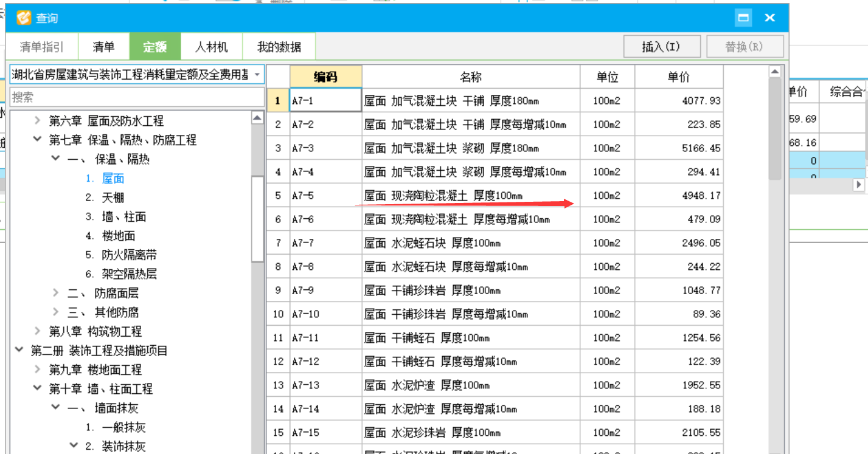Select the 定额 tab
Viewport: 868px width, 454px height.
pos(155,47)
